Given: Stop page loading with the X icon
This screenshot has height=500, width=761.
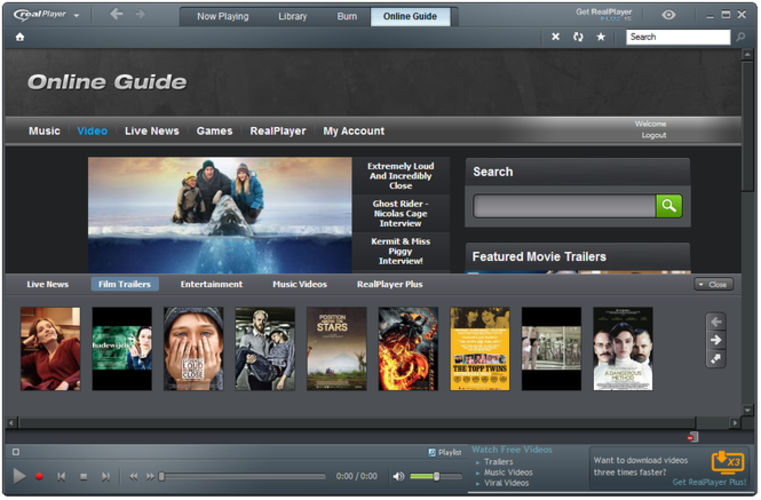Looking at the screenshot, I should click(556, 37).
